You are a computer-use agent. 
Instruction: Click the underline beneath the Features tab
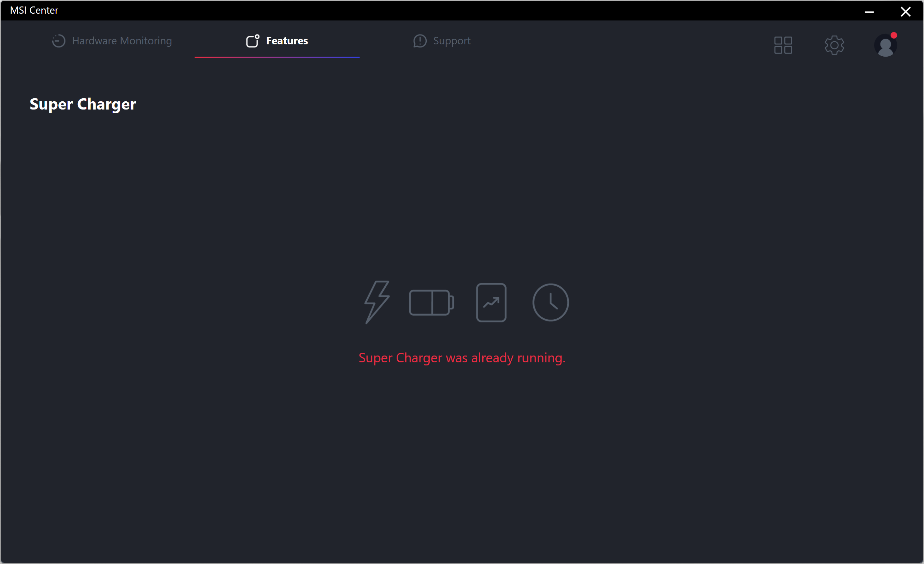point(277,57)
